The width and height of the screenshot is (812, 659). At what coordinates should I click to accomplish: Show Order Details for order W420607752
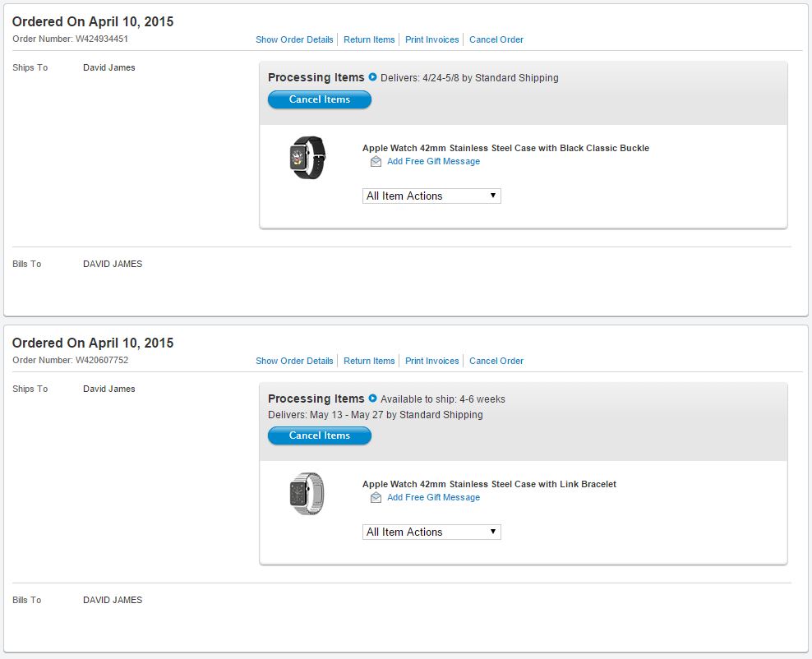(294, 361)
